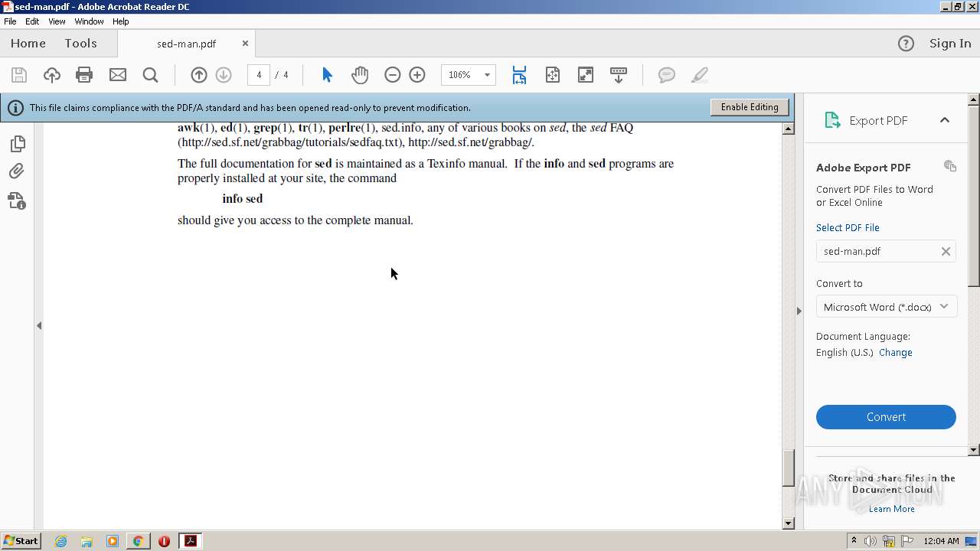Upload file to Document Cloud icon

click(51, 75)
